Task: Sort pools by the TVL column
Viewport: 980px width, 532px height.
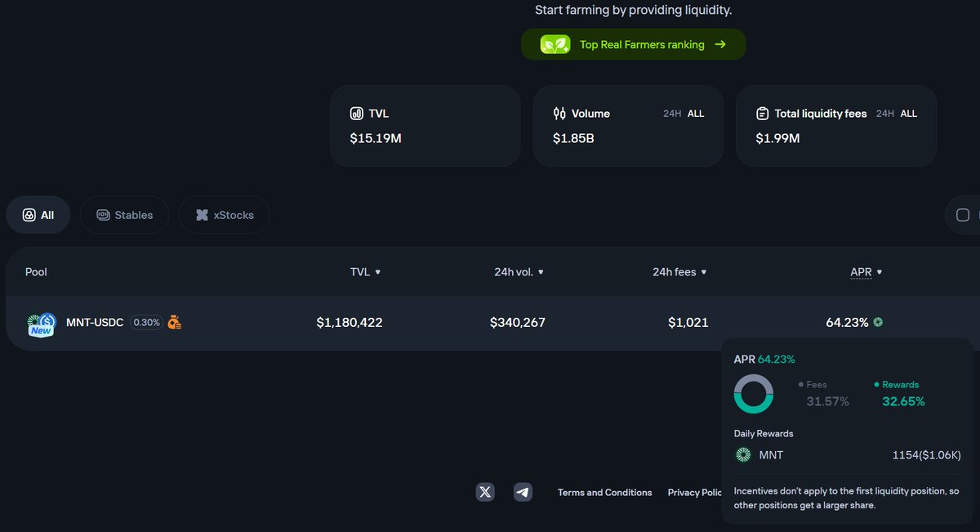Action: (x=365, y=272)
